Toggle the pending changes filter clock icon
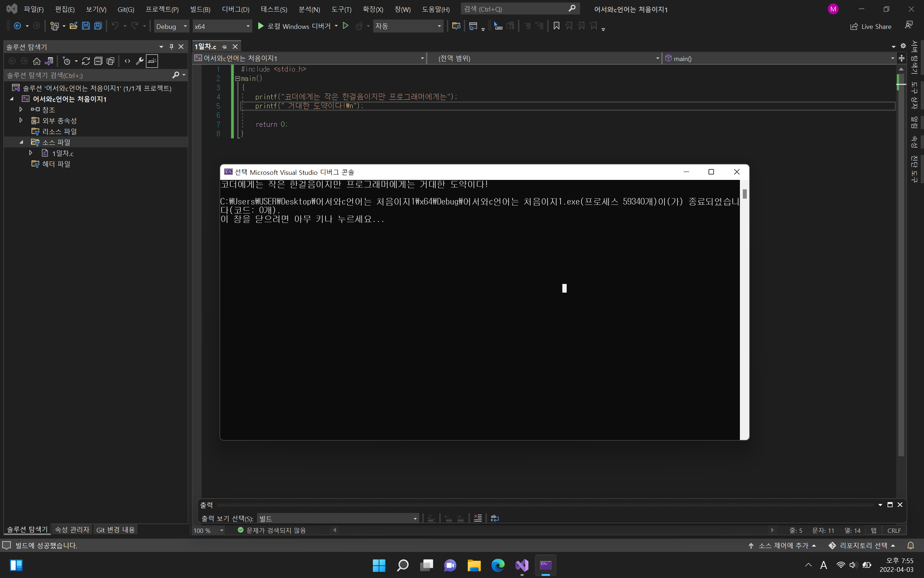 click(x=67, y=61)
